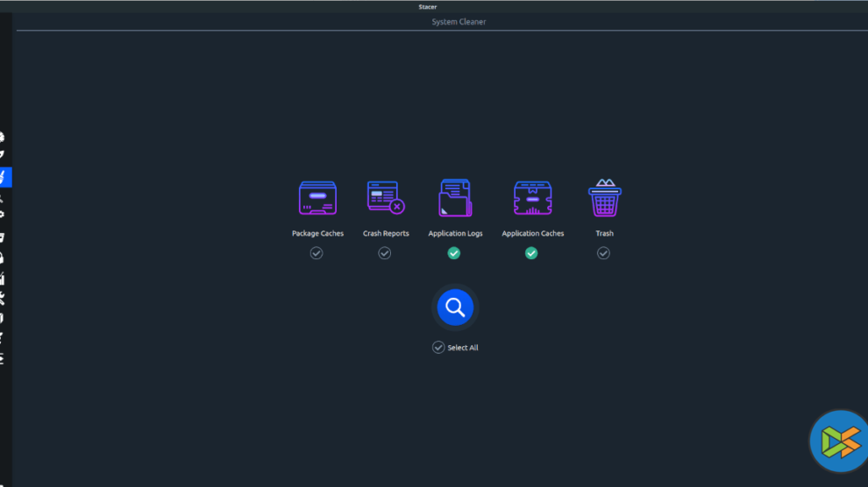Click the Trash basket icon
Screen dimensions: 868x487
tap(604, 198)
